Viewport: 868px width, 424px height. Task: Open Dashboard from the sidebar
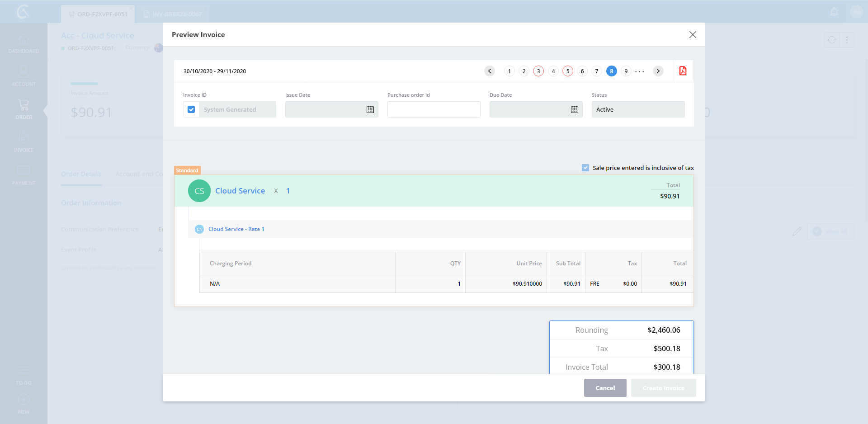click(24, 43)
